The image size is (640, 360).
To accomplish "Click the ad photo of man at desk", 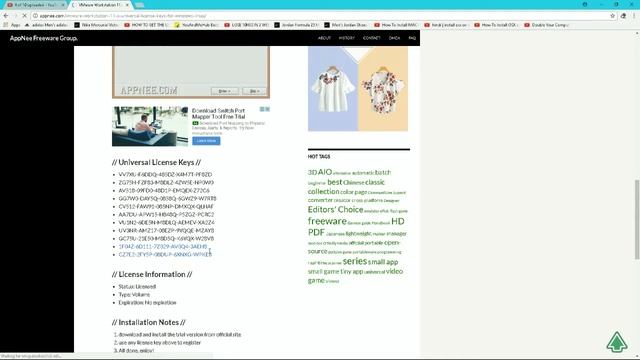I will coord(150,126).
